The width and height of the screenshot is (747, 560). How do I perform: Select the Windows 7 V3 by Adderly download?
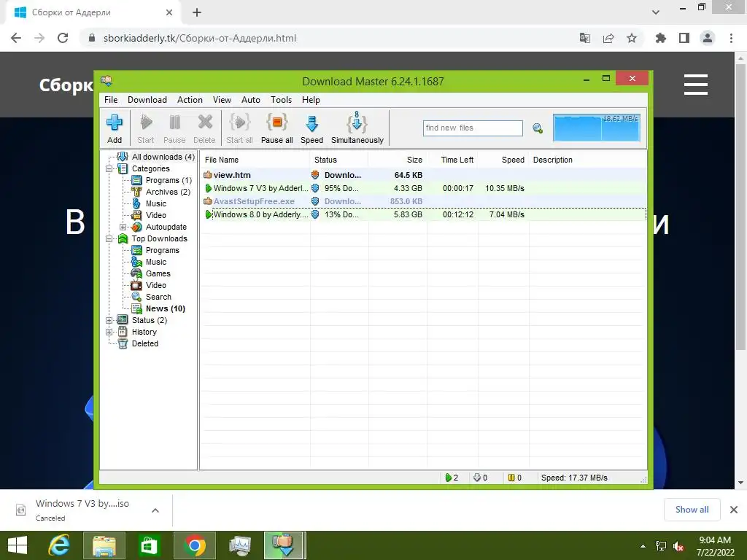[424, 189]
